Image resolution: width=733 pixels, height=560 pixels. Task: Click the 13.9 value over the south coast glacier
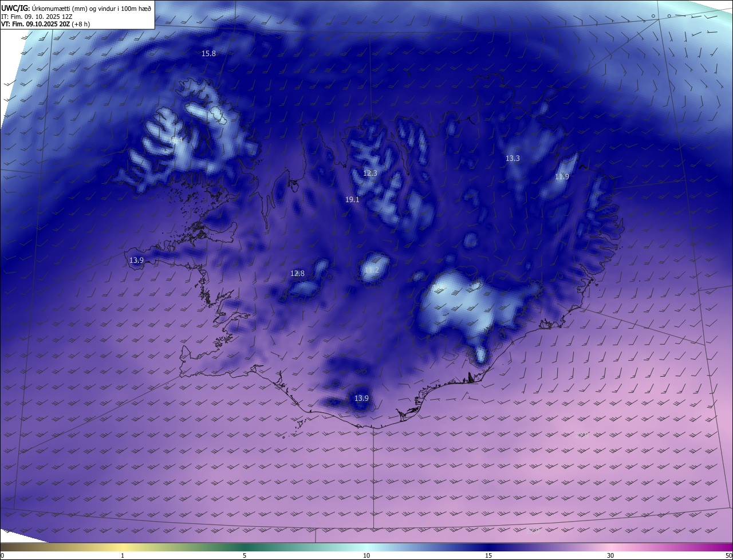[361, 398]
